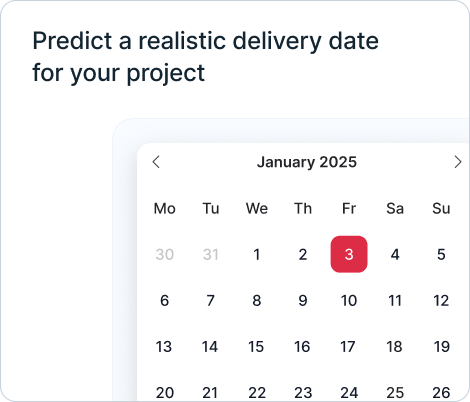The width and height of the screenshot is (470, 402).
Task: Choose Friday January 17
Action: [348, 347]
